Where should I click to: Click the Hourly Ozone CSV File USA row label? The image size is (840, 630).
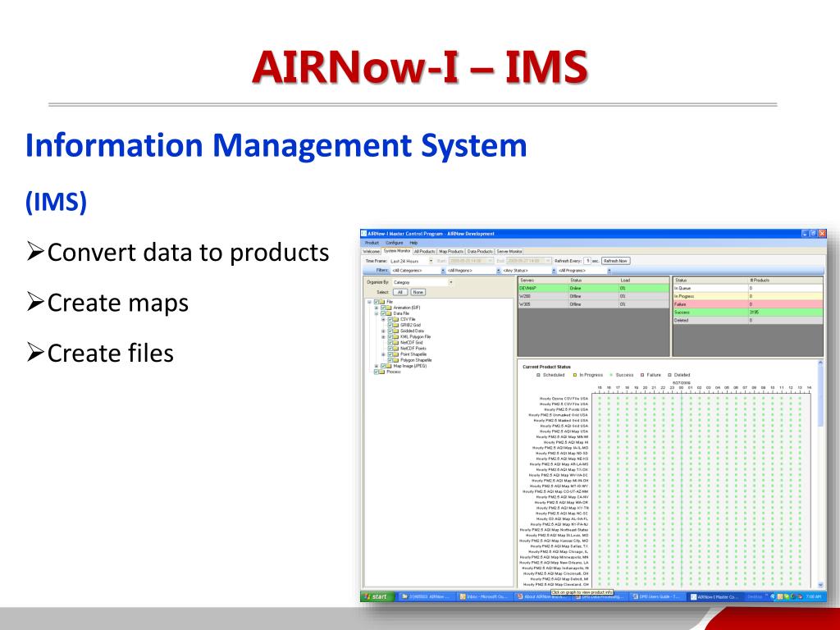coord(564,399)
